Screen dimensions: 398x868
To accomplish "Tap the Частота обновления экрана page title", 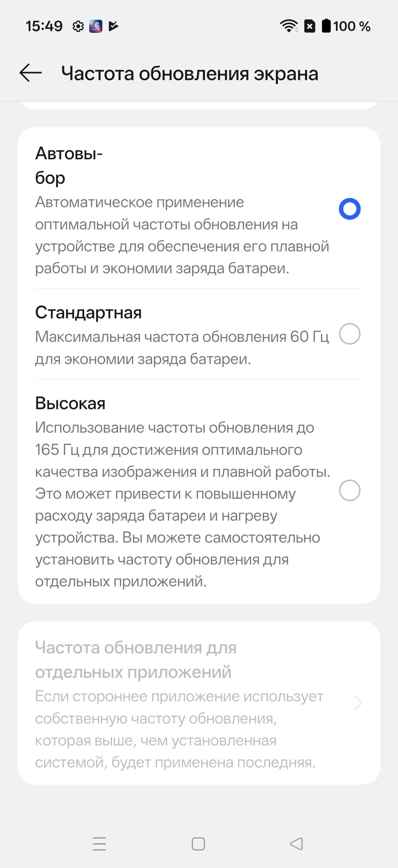I will [190, 74].
